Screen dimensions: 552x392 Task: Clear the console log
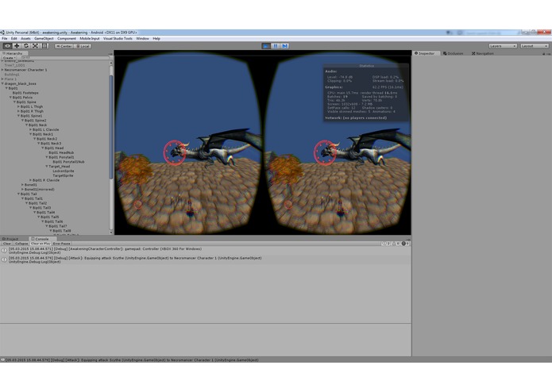pyautogui.click(x=7, y=244)
